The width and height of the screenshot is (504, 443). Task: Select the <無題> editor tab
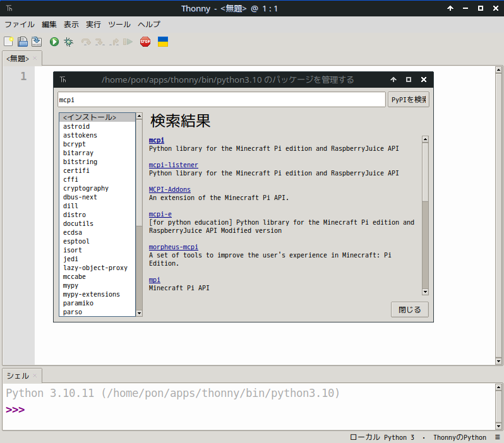click(18, 59)
